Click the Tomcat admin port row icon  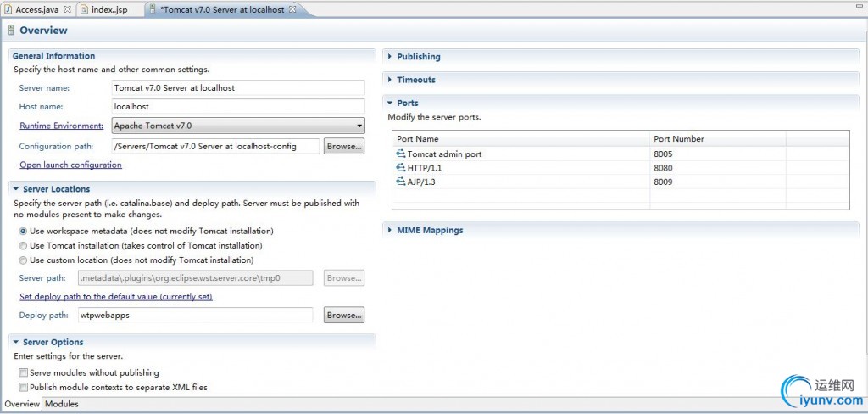(x=401, y=154)
